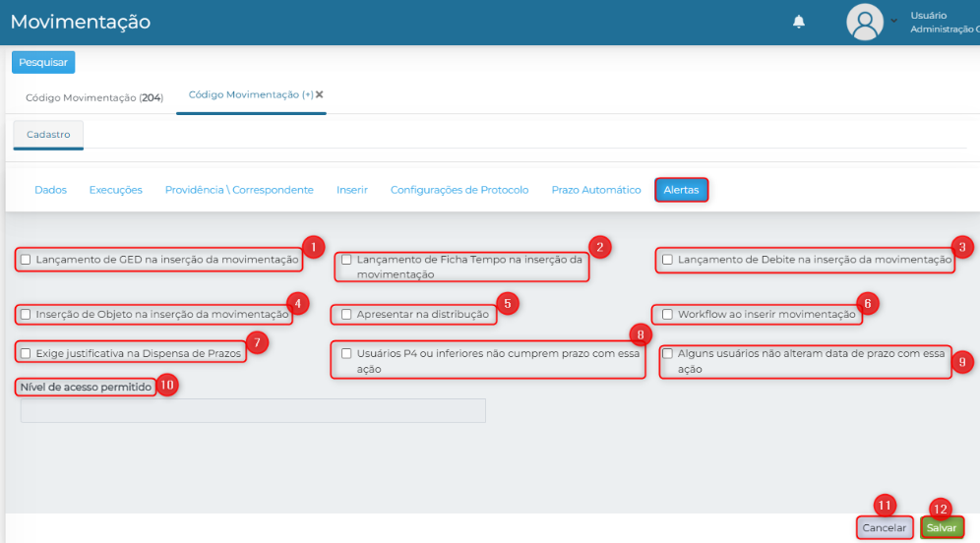Tick Lançamento de Debite checkbox

click(667, 260)
